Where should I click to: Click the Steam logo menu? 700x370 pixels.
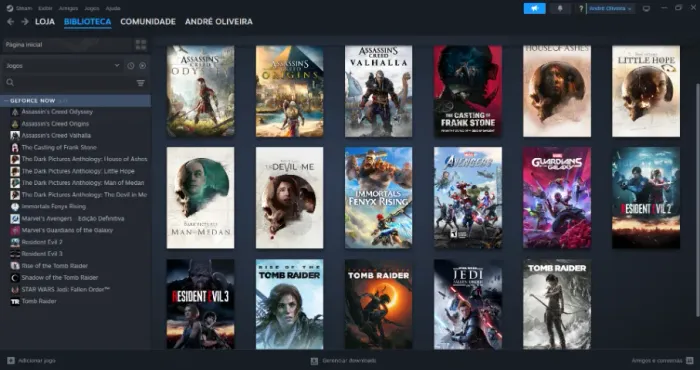[19, 8]
